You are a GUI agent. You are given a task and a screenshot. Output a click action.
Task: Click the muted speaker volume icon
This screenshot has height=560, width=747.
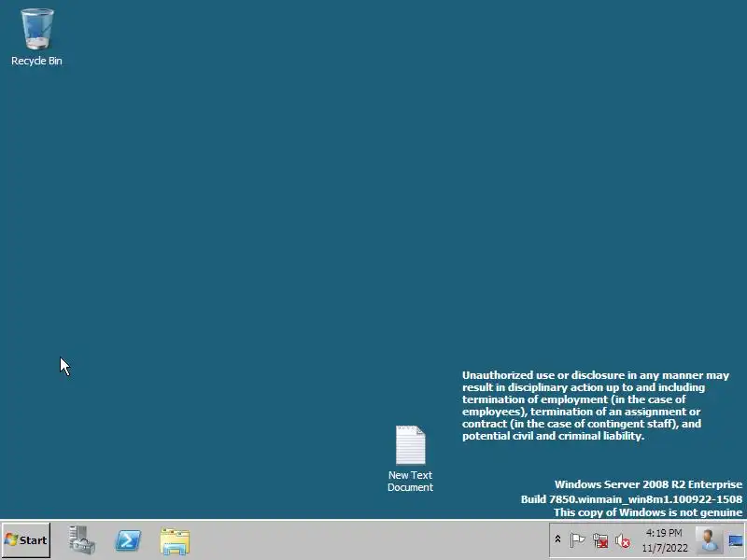623,541
